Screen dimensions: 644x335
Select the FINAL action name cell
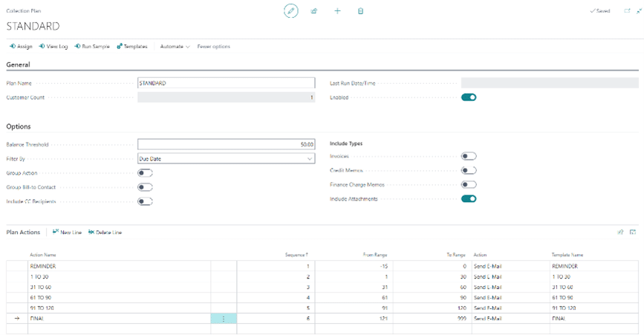click(x=119, y=319)
